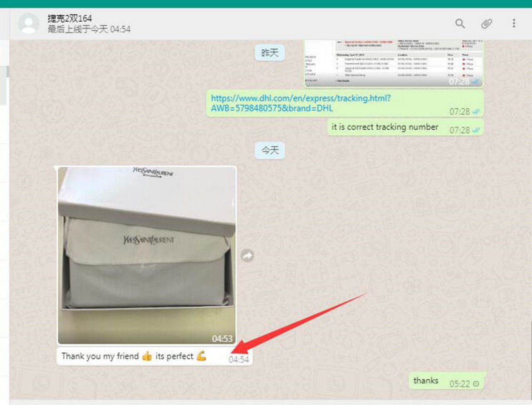Click the contact name 捷克2双164
Screen dimensions: 532x405
click(69, 18)
